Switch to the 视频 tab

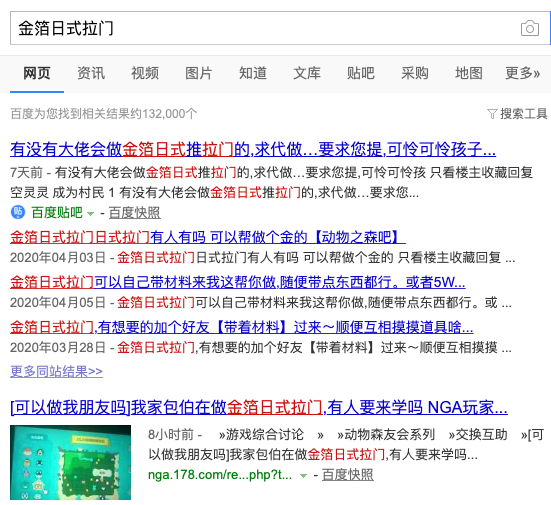pyautogui.click(x=145, y=73)
